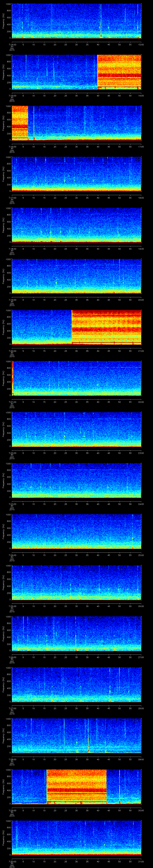Click the "23:00" end time label
Screen dimensions: 153x868
tap(141, 453)
